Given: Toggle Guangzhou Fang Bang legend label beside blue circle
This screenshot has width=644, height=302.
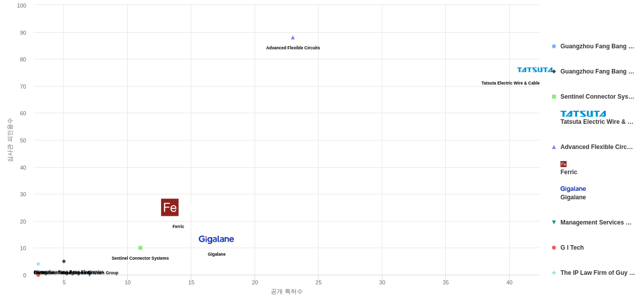Looking at the screenshot, I should point(597,46).
